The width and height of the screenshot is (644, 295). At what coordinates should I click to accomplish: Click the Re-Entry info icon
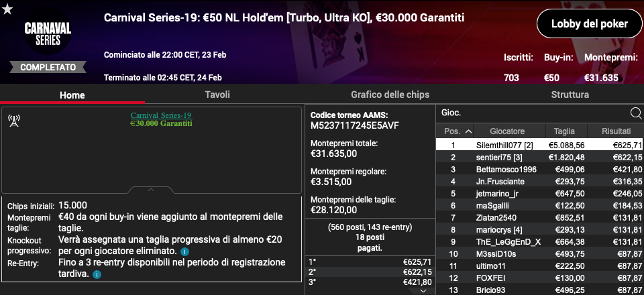[x=97, y=274]
